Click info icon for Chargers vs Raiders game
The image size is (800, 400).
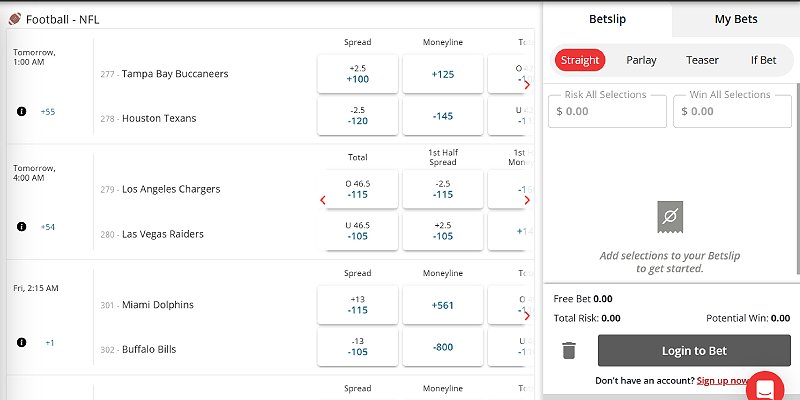point(21,226)
